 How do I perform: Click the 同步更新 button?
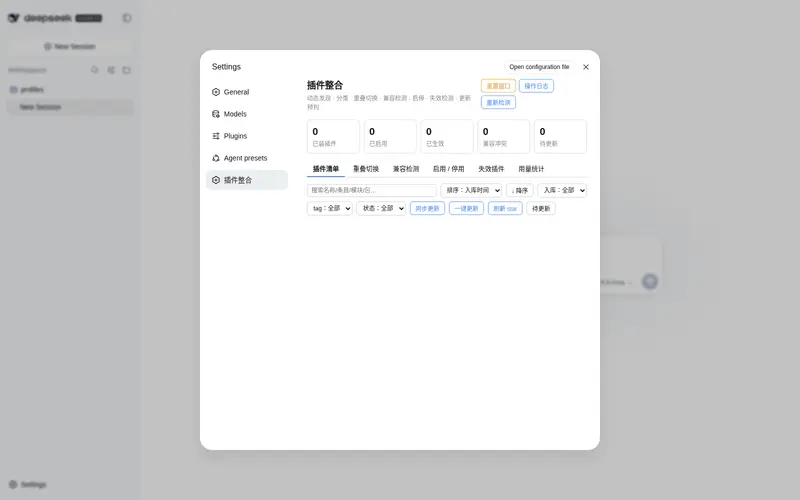[x=427, y=208]
